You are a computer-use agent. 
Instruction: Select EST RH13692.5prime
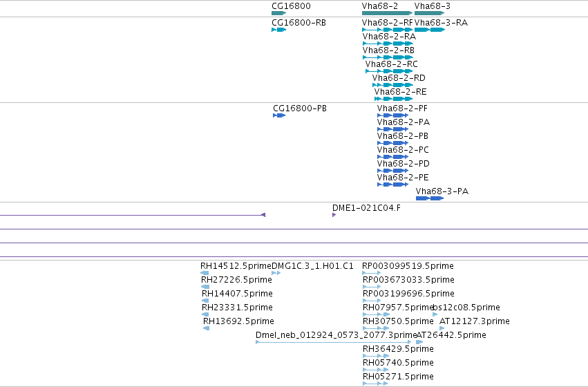(239, 322)
